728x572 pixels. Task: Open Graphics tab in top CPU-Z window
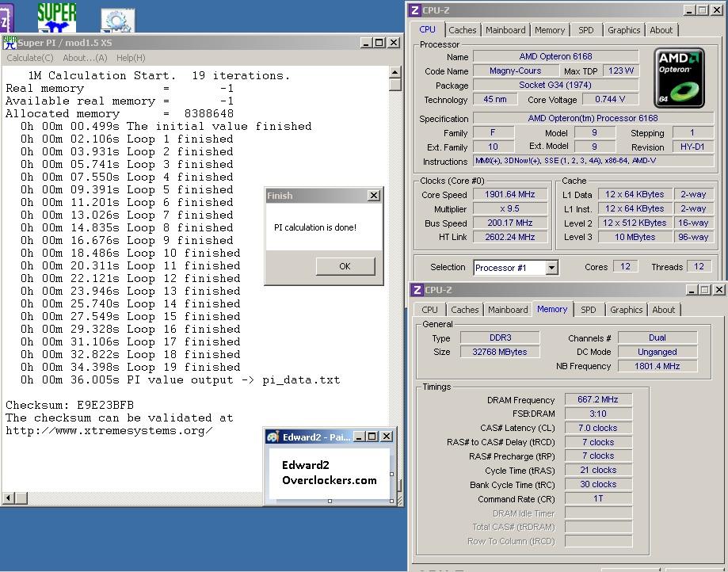coord(623,30)
